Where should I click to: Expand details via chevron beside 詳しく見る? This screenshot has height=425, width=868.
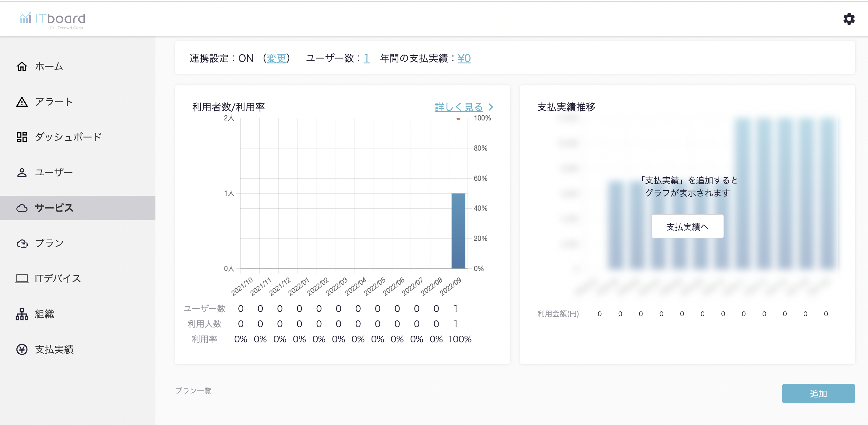pyautogui.click(x=491, y=107)
